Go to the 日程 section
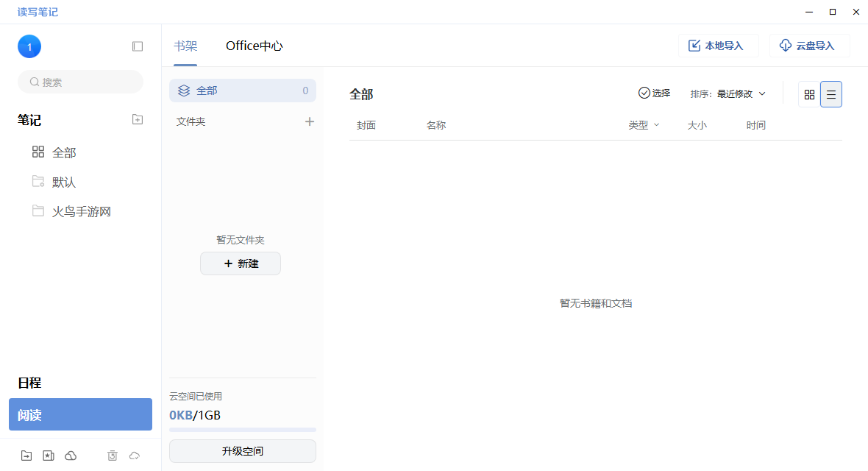This screenshot has height=471, width=868. (x=29, y=383)
